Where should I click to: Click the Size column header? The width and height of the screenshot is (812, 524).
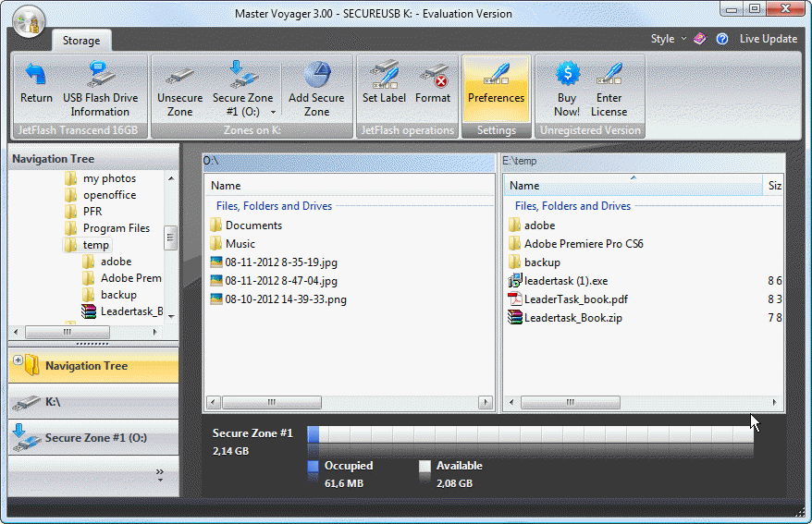pyautogui.click(x=774, y=185)
